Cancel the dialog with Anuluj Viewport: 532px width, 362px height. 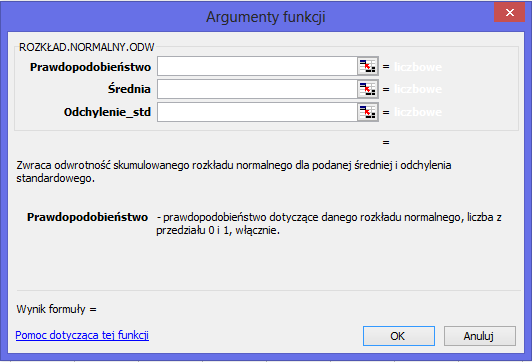pyautogui.click(x=479, y=336)
